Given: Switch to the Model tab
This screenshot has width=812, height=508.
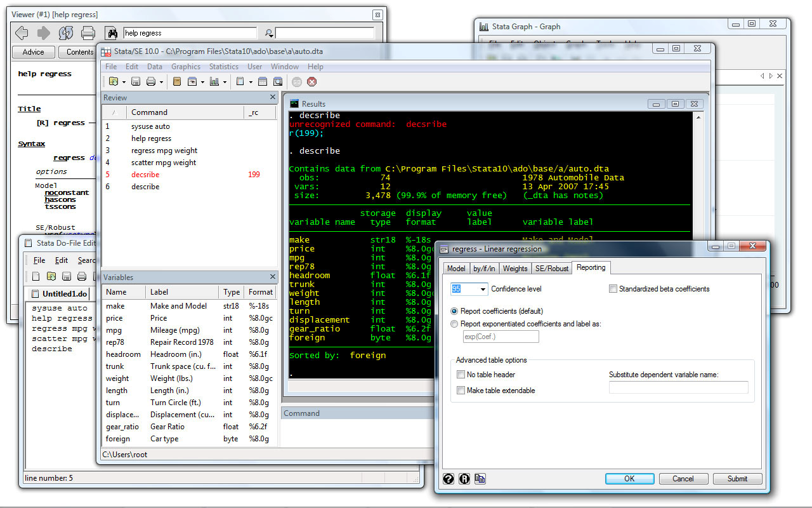Looking at the screenshot, I should (x=456, y=269).
